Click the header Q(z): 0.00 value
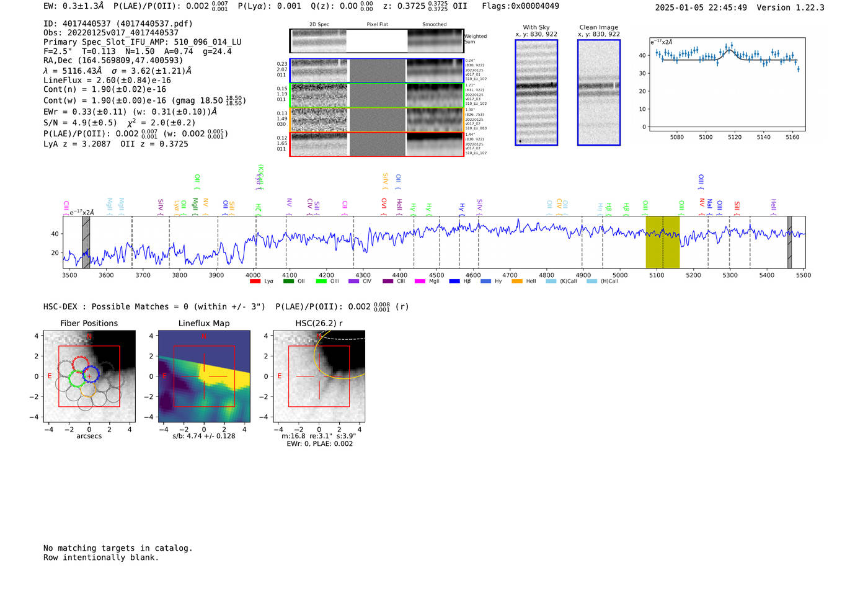 click(342, 6)
